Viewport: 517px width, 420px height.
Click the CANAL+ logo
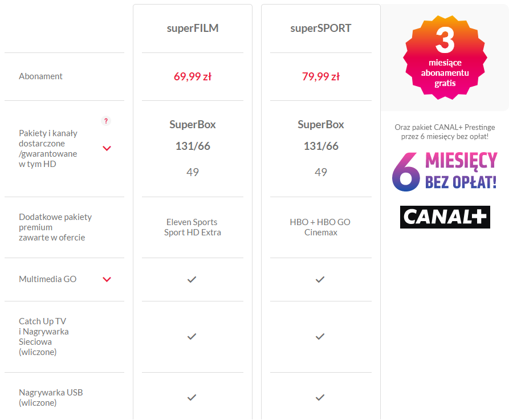coord(445,217)
